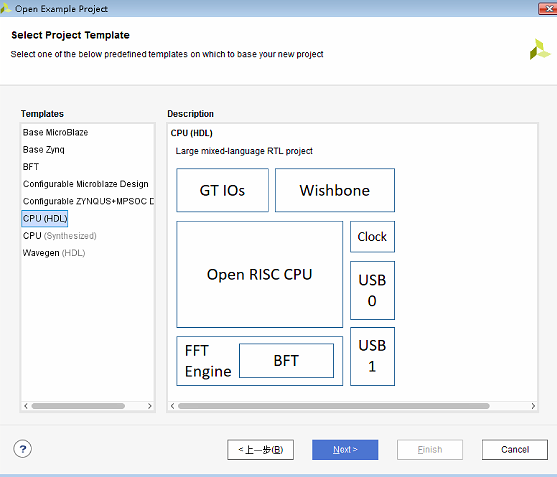557x477 pixels.
Task: Click the Clock block in diagram
Action: tap(372, 237)
